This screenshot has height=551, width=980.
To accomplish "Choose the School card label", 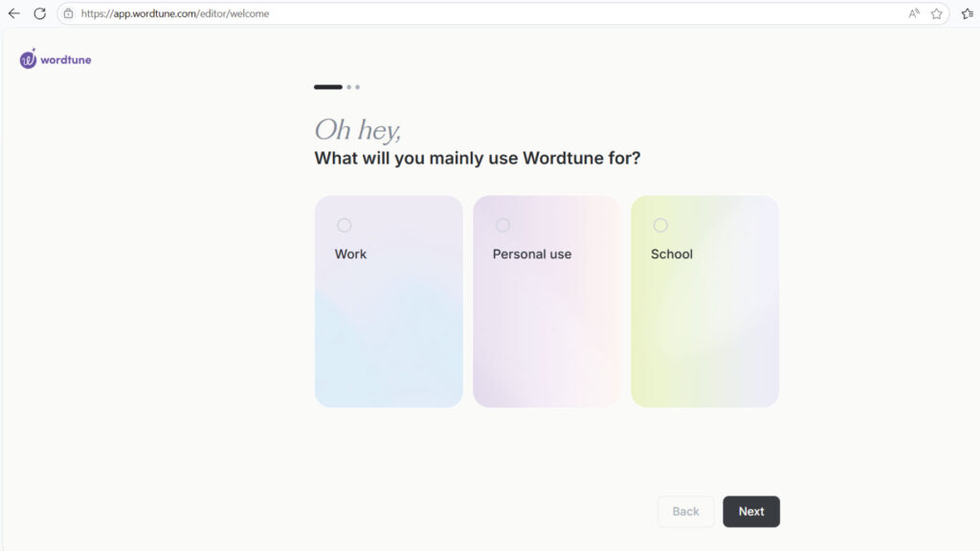I will click(672, 254).
